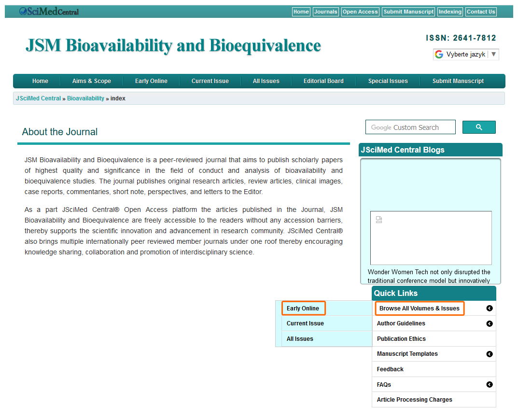Open the Special Issues tab
The width and height of the screenshot is (518, 420).
tap(388, 81)
